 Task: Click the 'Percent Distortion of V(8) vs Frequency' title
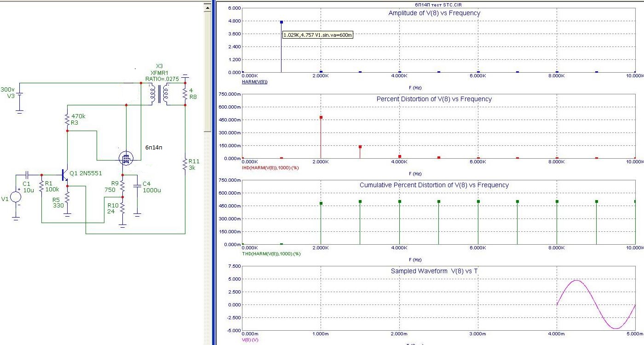[434, 99]
